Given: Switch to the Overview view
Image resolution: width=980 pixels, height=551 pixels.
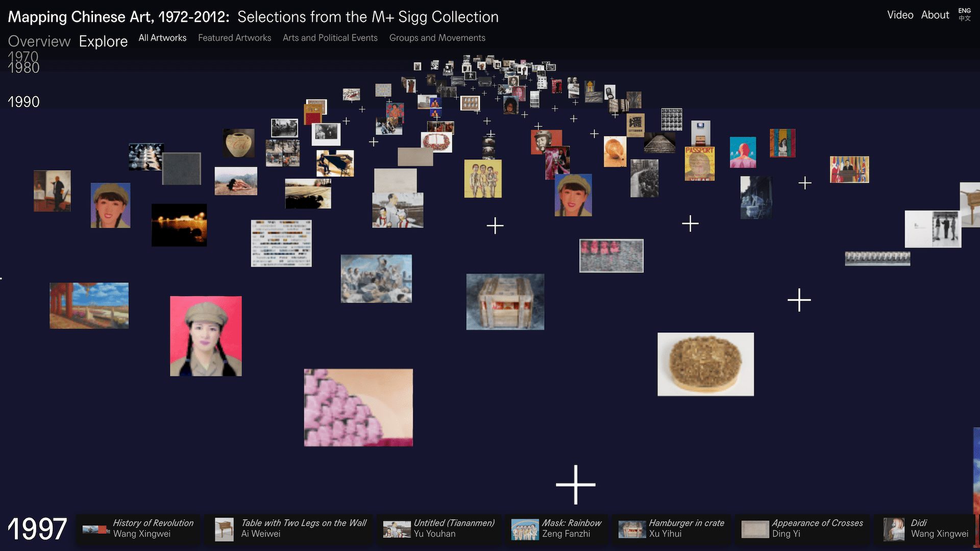Looking at the screenshot, I should [39, 41].
